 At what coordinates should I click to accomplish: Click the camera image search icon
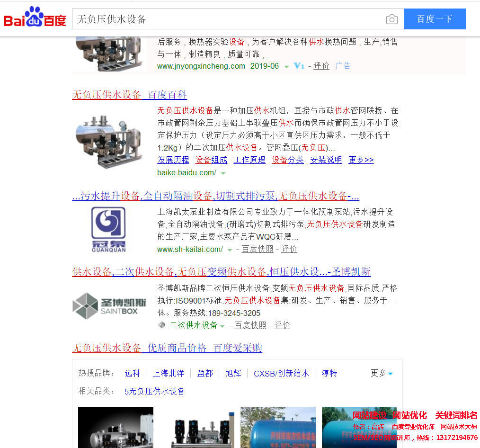(391, 19)
